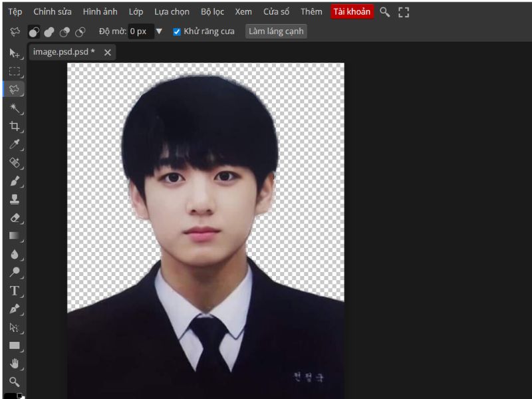Choose the add to selection mode
532x399 pixels.
(x=49, y=32)
